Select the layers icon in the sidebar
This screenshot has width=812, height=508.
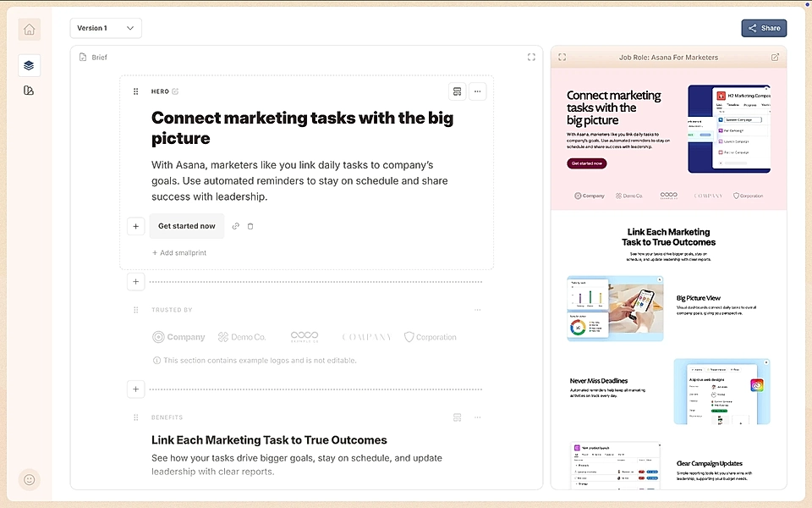click(29, 65)
